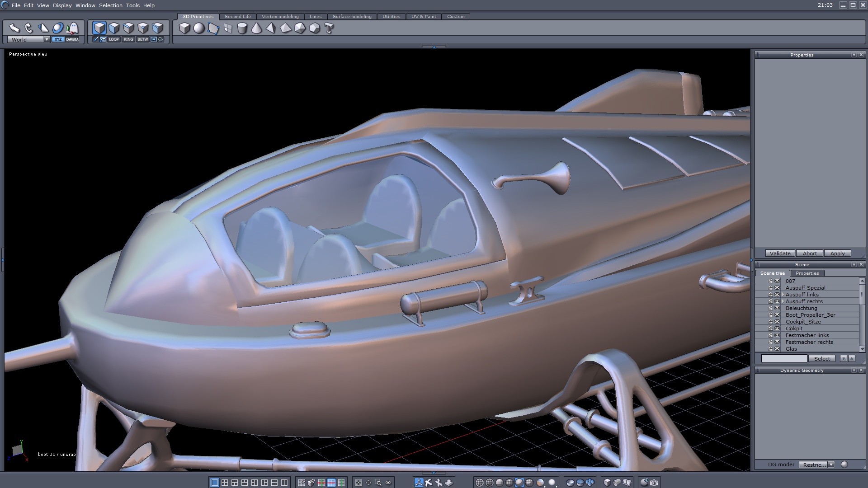Click the scene tree search input field
The width and height of the screenshot is (868, 488).
[x=784, y=358]
